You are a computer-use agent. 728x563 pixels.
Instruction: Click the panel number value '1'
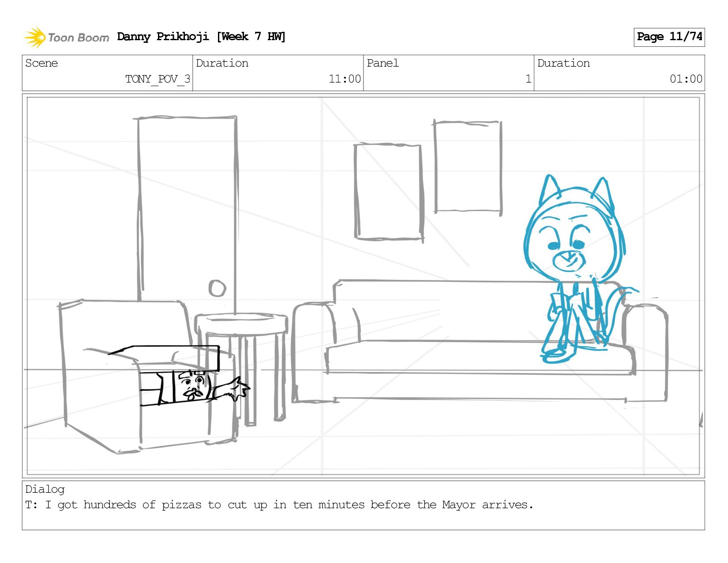coord(528,79)
